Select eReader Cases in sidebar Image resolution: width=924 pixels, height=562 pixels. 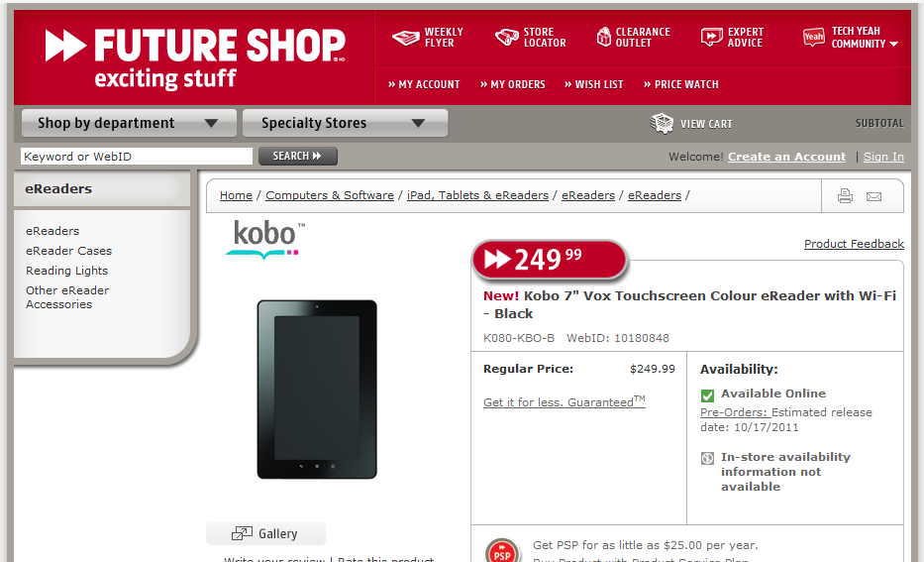(x=68, y=251)
